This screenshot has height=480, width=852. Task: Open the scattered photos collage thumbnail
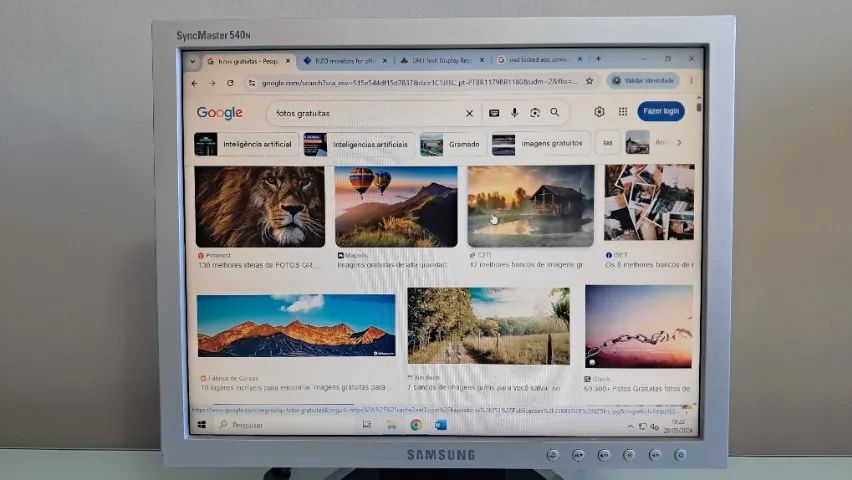[649, 203]
